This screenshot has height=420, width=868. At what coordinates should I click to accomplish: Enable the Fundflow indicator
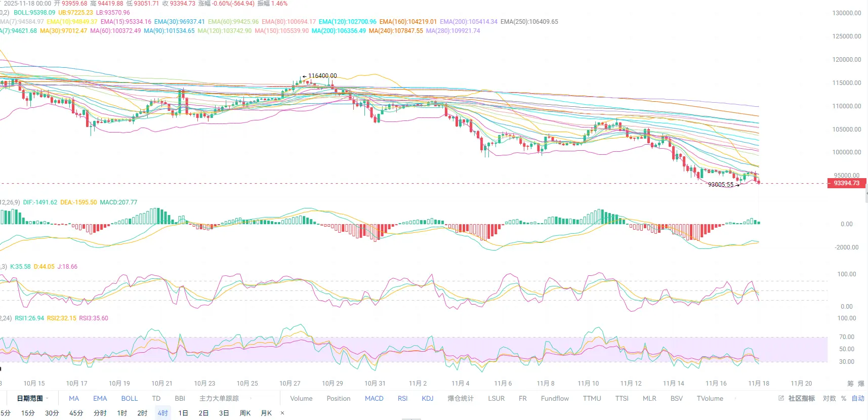[x=555, y=398]
